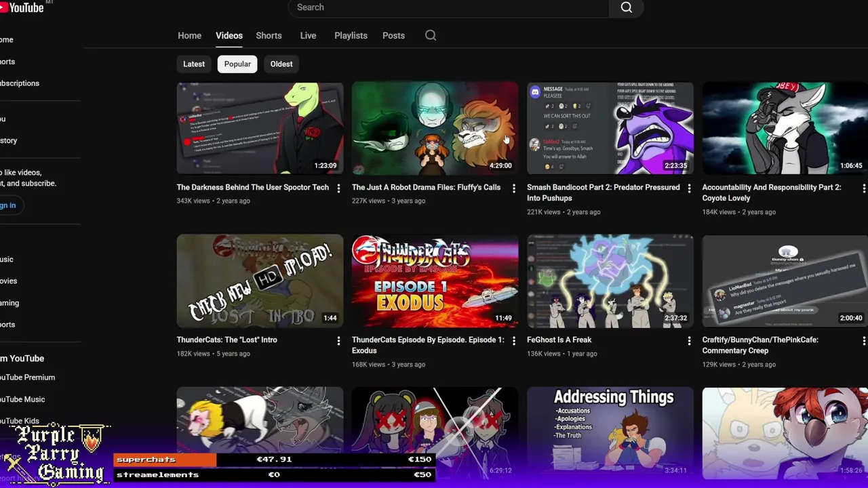The image size is (868, 488).
Task: Open FeGhost Is A Freak thumbnail
Action: (610, 281)
